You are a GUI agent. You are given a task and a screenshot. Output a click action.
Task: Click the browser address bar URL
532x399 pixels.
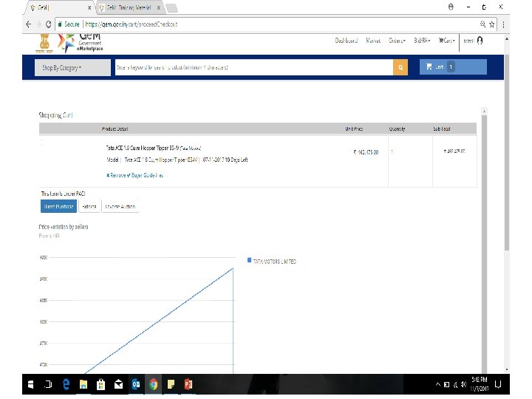(x=132, y=24)
